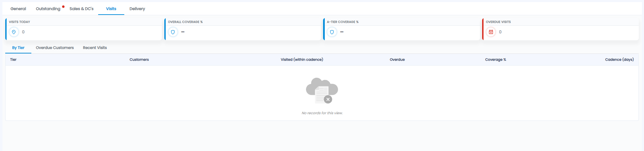The image size is (644, 151).
Task: Click the OVERDUE VISITS card label
Action: click(498, 22)
